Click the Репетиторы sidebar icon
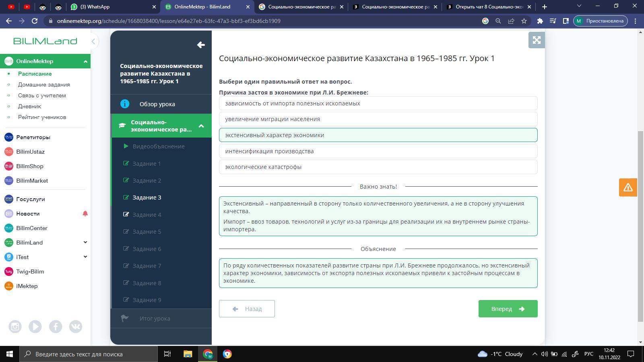This screenshot has width=644, height=362. tap(9, 137)
